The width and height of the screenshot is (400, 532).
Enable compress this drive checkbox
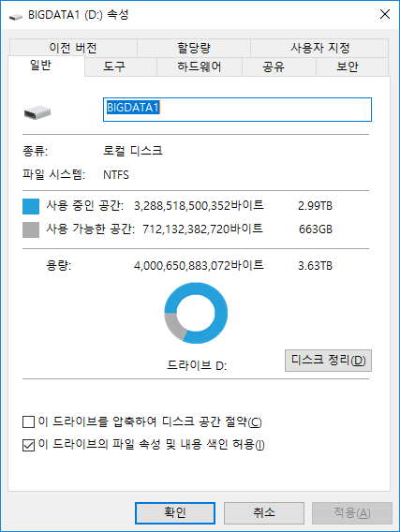(x=28, y=422)
